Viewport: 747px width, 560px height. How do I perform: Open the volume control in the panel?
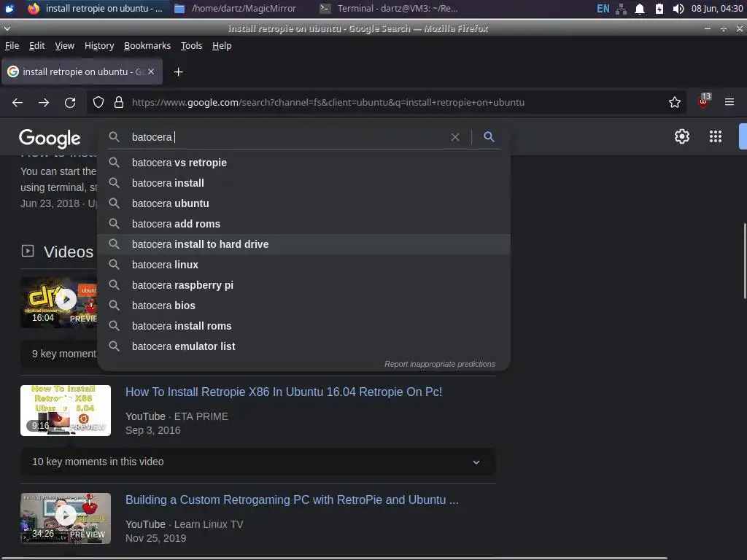point(678,9)
